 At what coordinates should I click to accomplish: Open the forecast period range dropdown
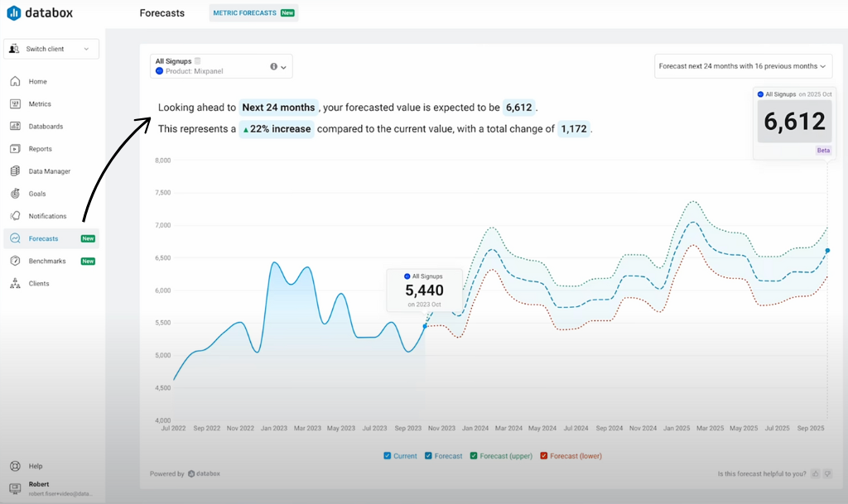[743, 66]
